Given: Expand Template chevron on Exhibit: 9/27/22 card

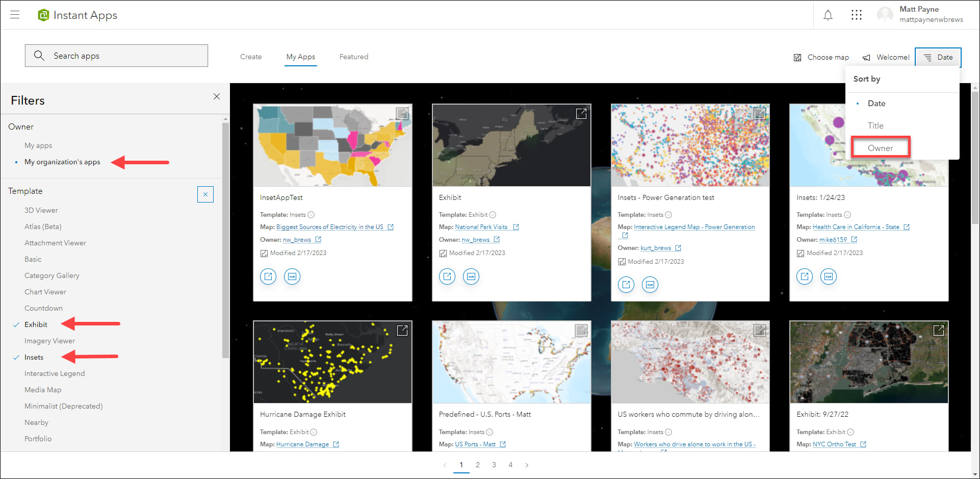Looking at the screenshot, I should tap(850, 432).
